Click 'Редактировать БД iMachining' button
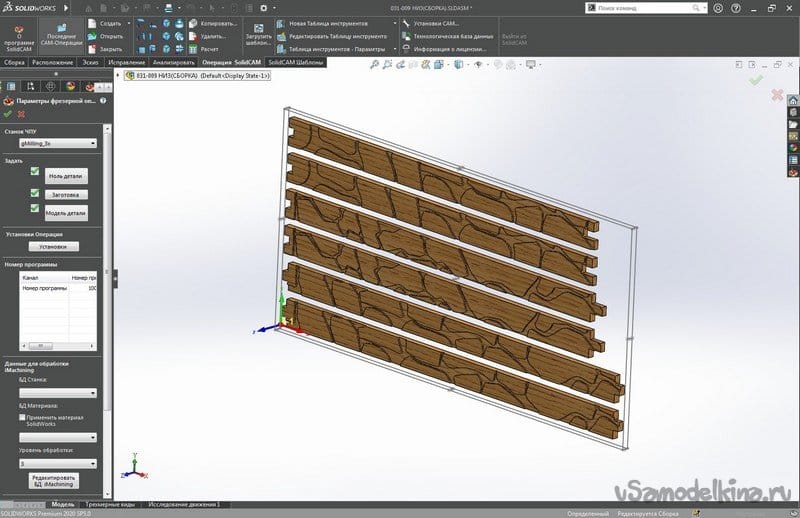 pos(53,482)
